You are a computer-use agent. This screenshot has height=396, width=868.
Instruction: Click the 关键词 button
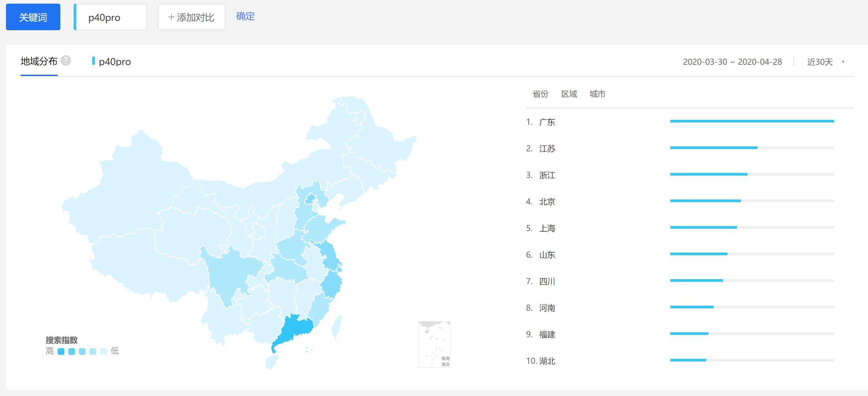coord(33,17)
